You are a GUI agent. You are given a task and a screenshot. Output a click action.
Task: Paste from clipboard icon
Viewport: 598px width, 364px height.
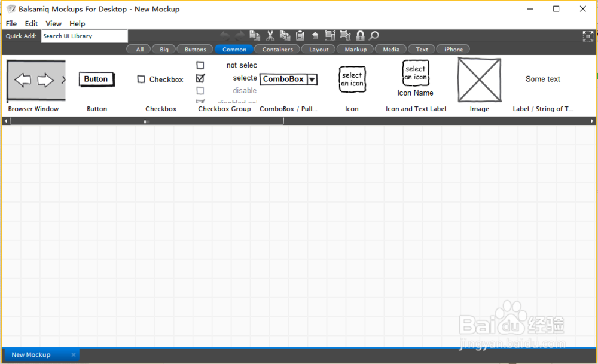(x=300, y=36)
